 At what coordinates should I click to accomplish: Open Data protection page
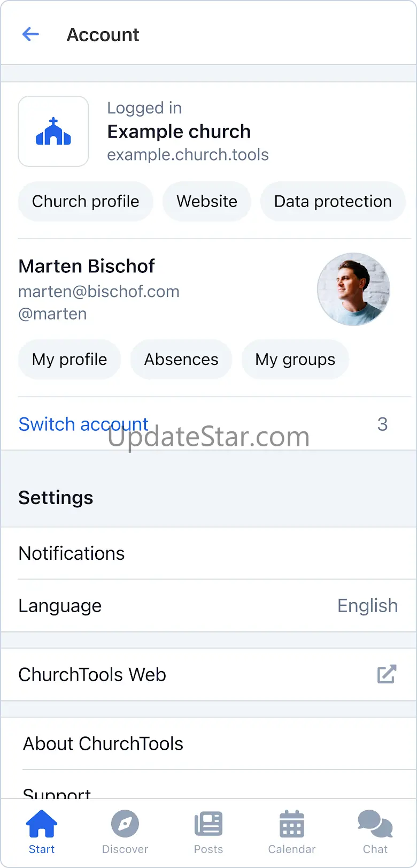coord(333,201)
